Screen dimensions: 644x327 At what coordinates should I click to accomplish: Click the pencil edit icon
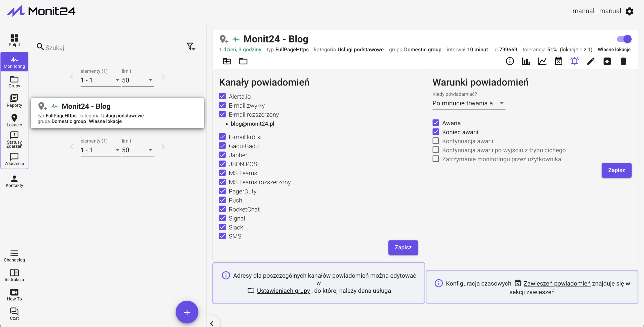[x=591, y=61]
